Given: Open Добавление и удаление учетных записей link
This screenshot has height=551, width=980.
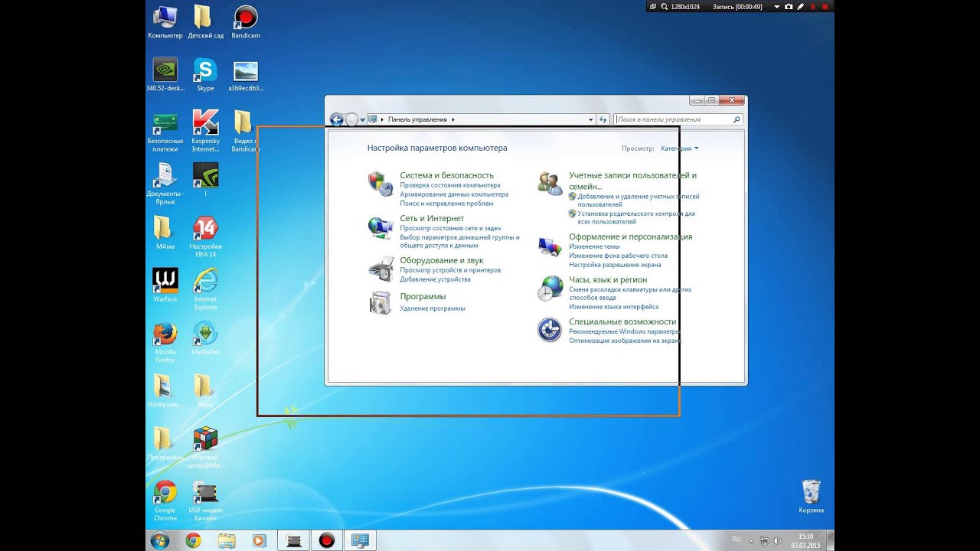Looking at the screenshot, I should 639,201.
